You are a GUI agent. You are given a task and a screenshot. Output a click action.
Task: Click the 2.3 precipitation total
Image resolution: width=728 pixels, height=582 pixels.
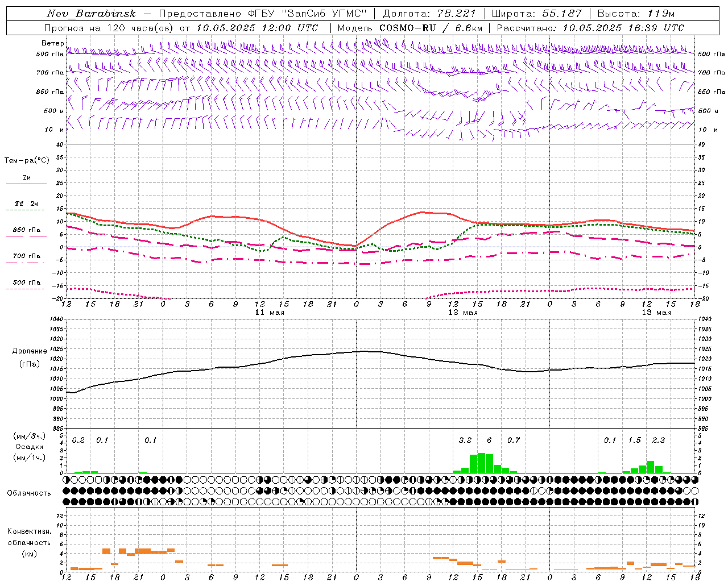click(x=659, y=440)
